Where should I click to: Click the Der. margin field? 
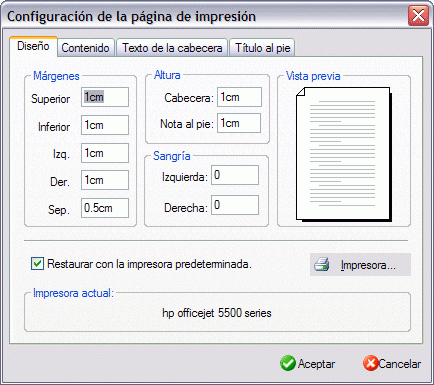(x=105, y=180)
